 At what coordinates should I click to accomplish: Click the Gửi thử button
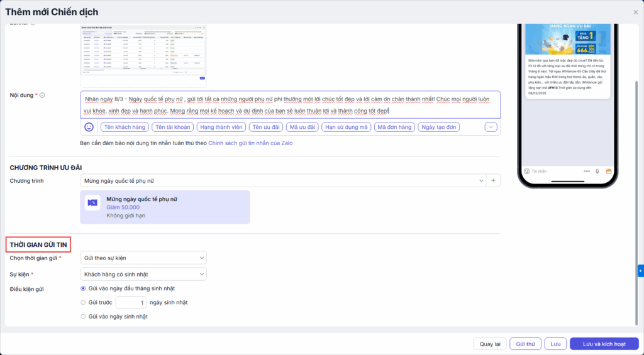525,344
